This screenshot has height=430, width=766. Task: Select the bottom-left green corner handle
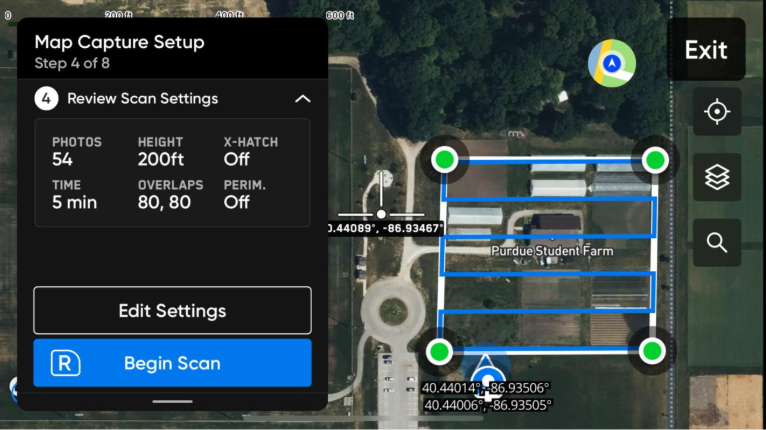point(439,351)
